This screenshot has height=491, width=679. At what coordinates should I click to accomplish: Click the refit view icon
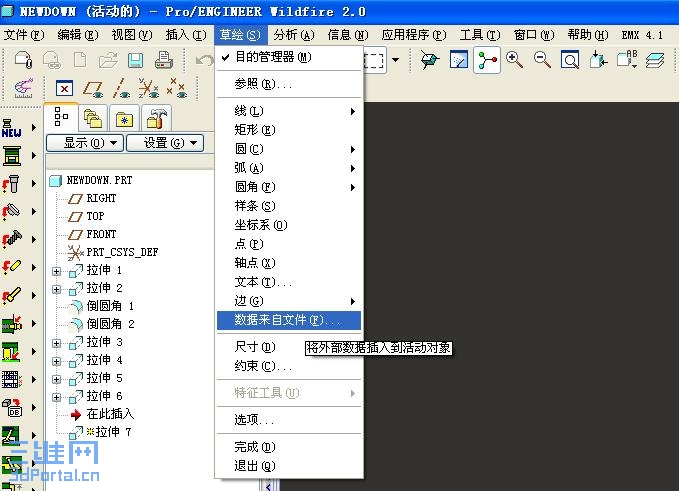point(569,60)
